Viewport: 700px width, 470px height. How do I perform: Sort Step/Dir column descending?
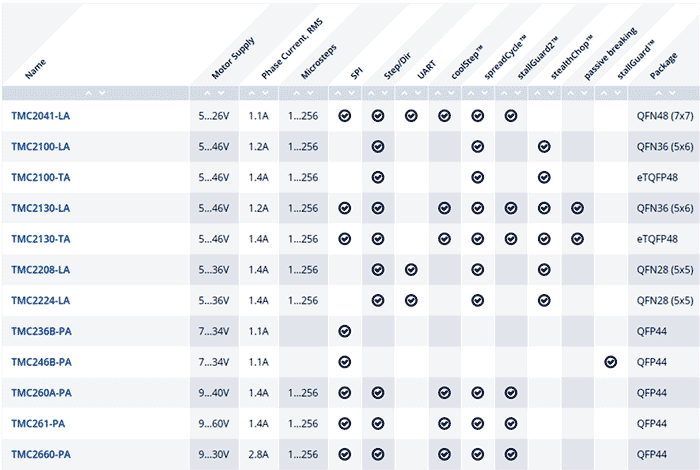pyautogui.click(x=385, y=93)
